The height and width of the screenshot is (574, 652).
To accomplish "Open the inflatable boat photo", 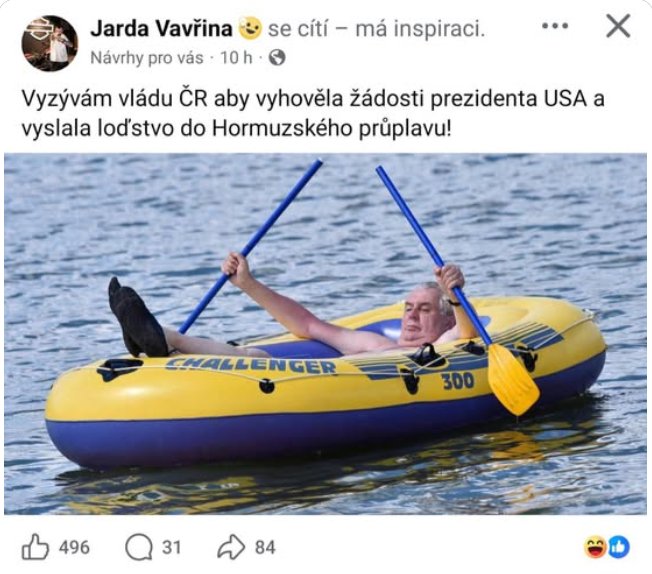I will click(x=326, y=334).
